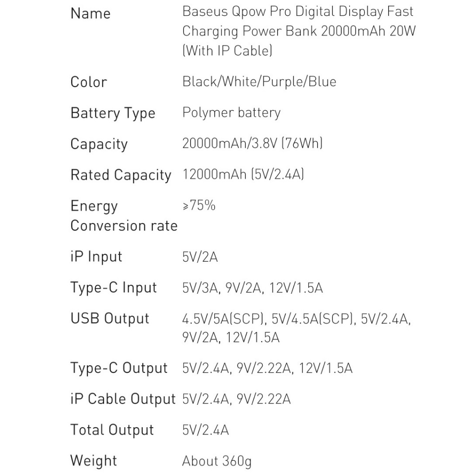The height and width of the screenshot is (476, 476).
Task: Click the ≥75% conversion rate value
Action: click(199, 205)
